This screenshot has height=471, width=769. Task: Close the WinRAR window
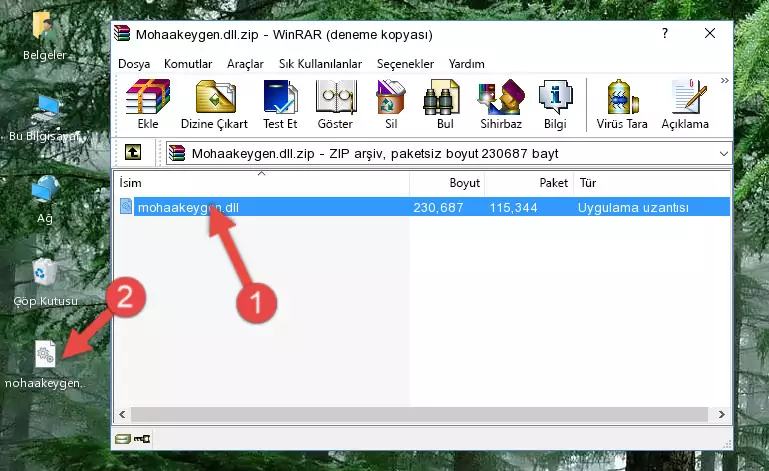(710, 33)
